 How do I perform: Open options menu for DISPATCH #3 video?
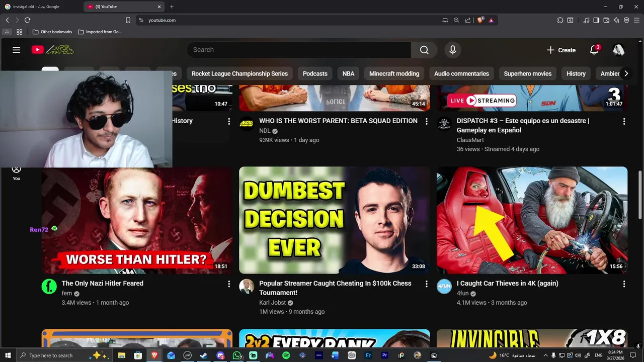tap(624, 121)
